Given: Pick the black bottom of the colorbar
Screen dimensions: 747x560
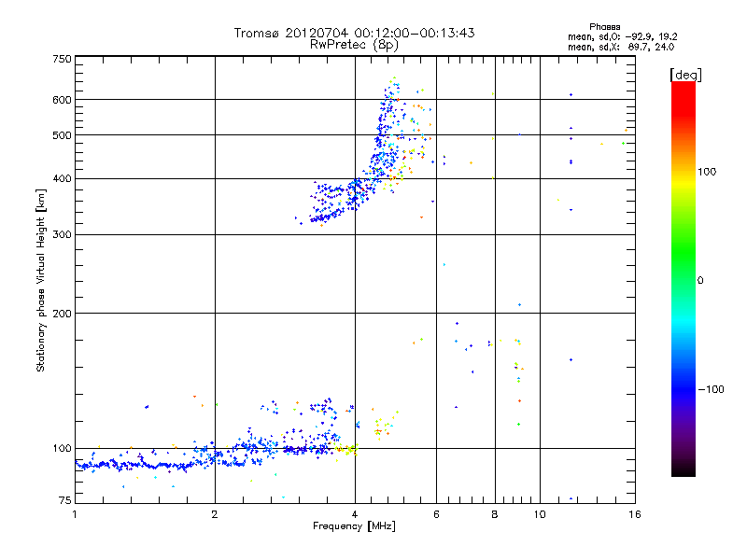Looking at the screenshot, I should pos(683,471).
